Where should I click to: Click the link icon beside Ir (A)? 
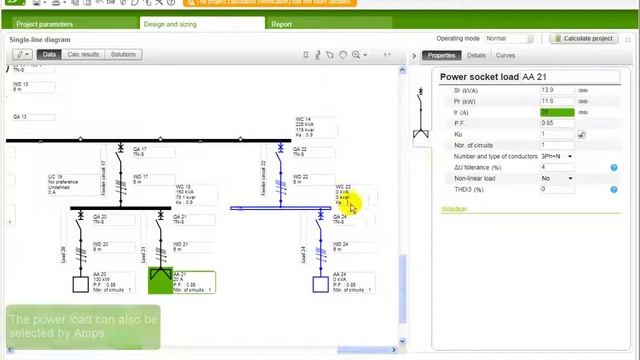pos(583,112)
